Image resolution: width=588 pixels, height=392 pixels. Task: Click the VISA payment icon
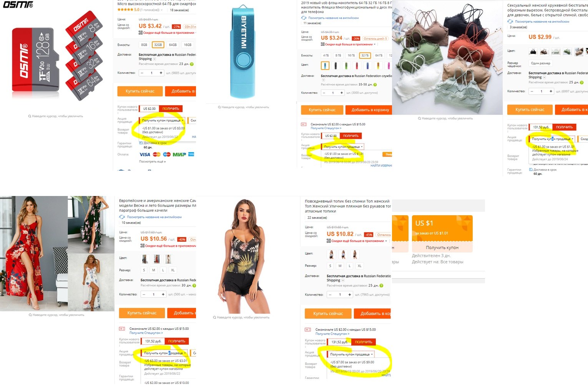click(145, 154)
